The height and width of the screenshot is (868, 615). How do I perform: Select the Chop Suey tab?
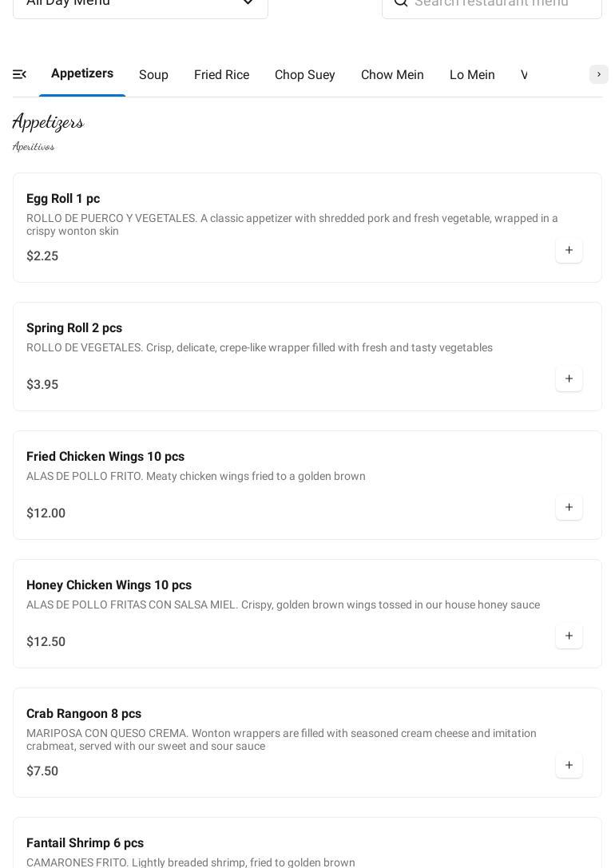[x=304, y=75]
